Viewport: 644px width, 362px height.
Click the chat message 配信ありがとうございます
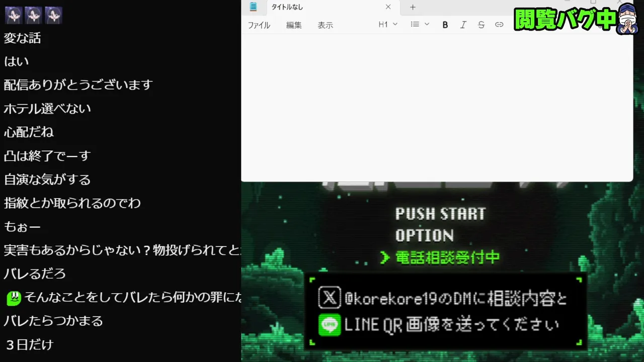pos(78,85)
